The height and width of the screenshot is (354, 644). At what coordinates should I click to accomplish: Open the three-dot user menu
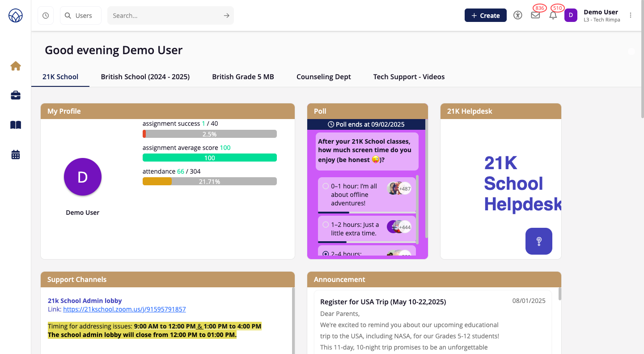pyautogui.click(x=631, y=15)
